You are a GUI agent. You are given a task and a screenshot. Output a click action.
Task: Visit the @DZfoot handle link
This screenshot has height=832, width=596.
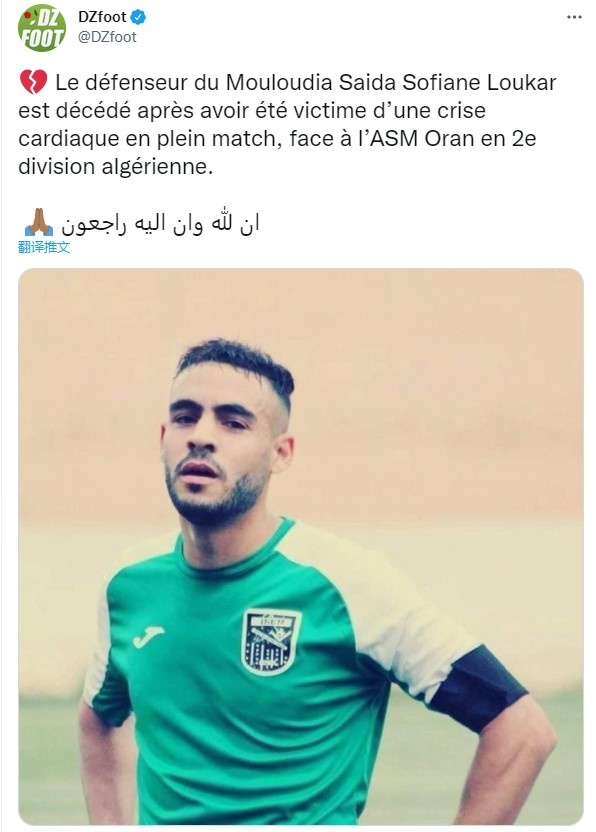pyautogui.click(x=107, y=37)
